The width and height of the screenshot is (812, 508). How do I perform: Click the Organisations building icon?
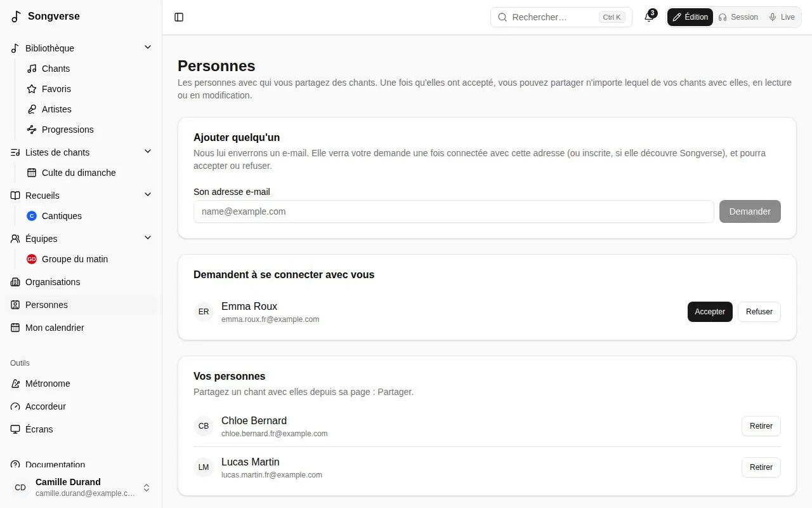[x=15, y=282]
